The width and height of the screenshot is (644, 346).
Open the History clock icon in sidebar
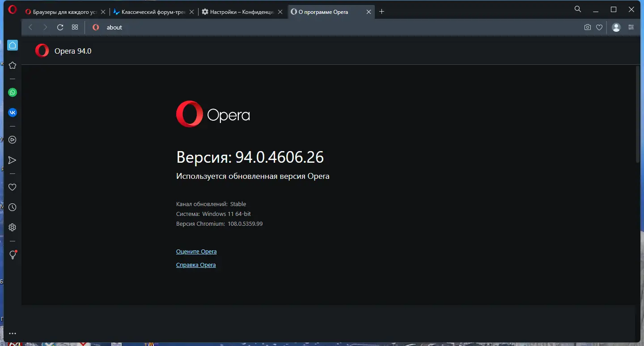coord(13,207)
